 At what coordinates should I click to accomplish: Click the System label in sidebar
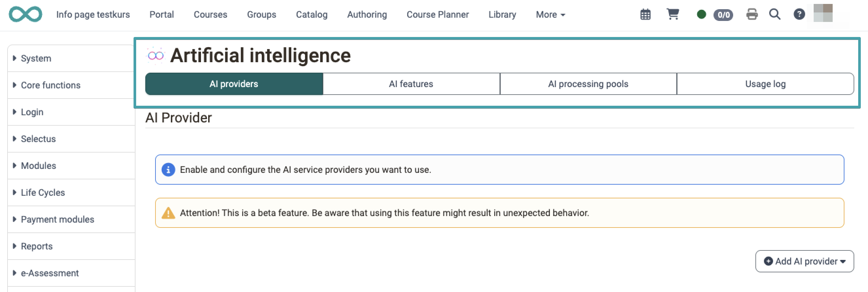click(x=36, y=58)
